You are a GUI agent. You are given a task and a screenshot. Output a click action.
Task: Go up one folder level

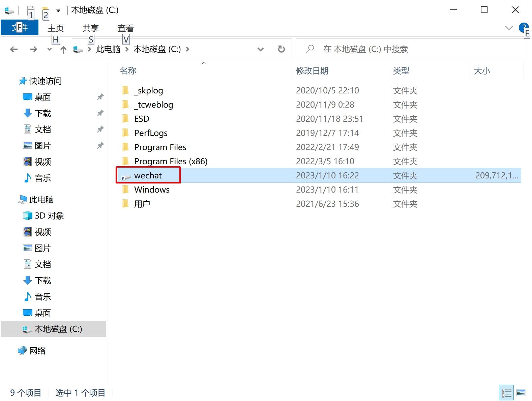click(63, 50)
